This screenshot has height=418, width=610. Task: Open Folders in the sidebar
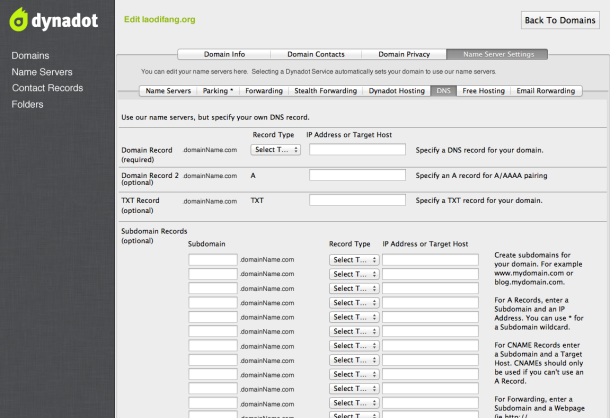point(30,104)
